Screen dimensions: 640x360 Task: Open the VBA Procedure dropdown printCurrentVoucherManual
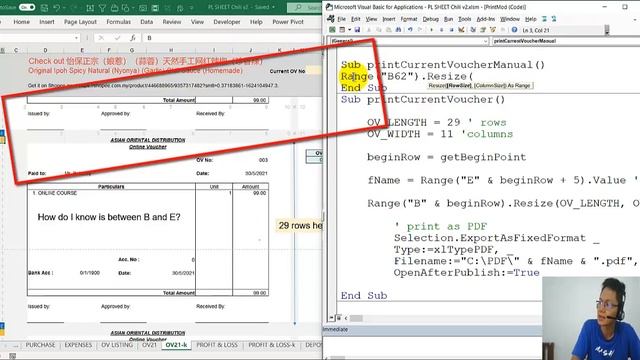pos(565,41)
